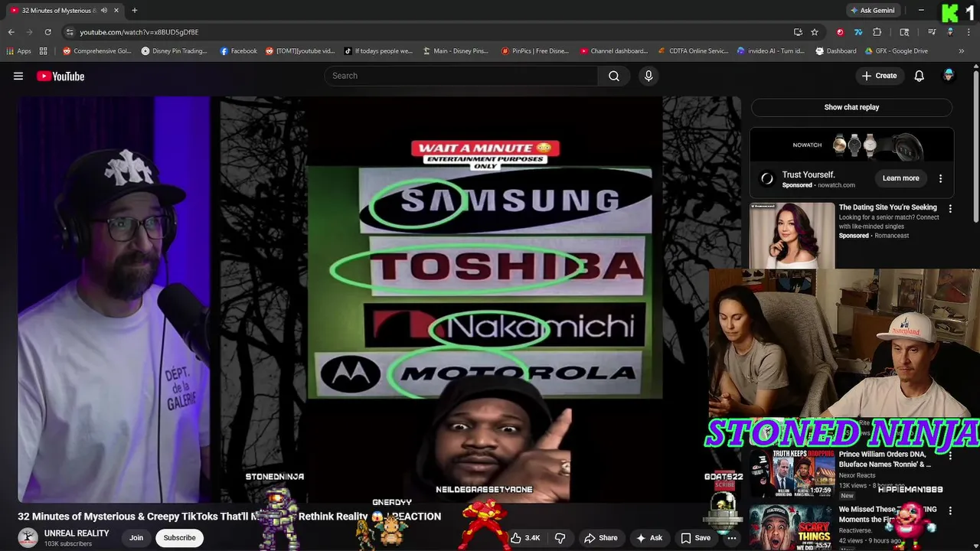Open options menu for nowatch.com ad
Viewport: 980px width, 551px height.
click(940, 178)
